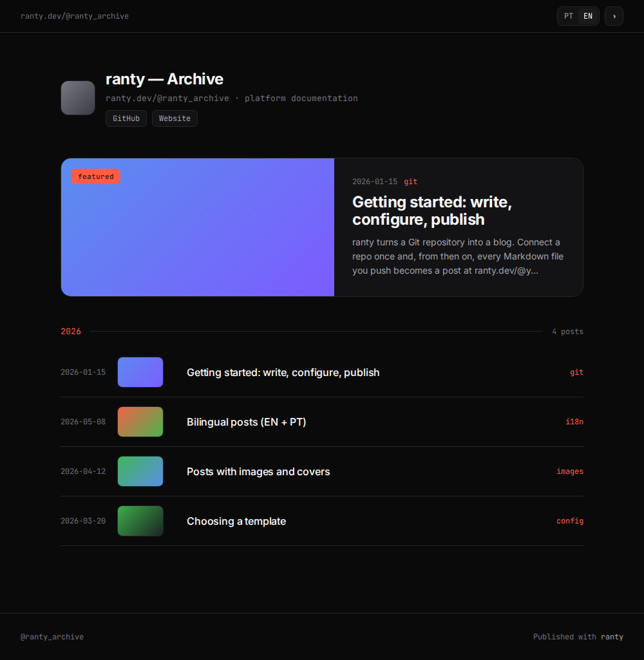This screenshot has width=644, height=660.
Task: Open list item Getting started: write, configure, publish
Action: [283, 373]
